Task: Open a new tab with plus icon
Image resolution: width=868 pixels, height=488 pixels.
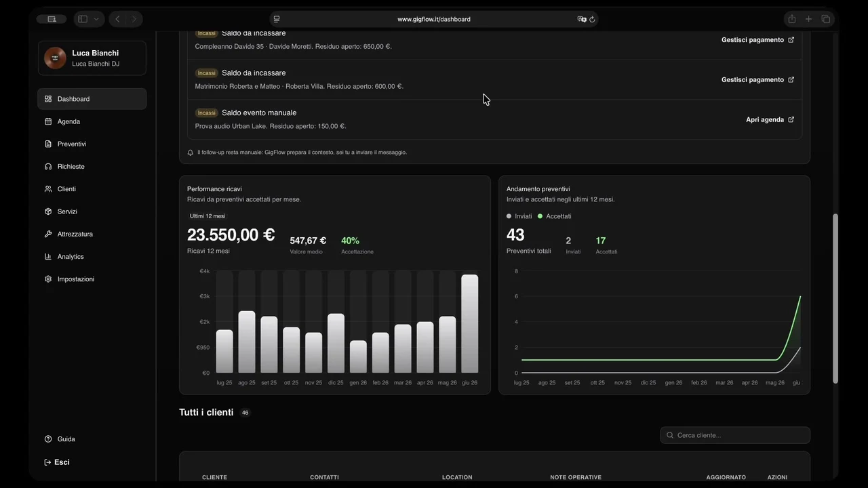Action: [808, 19]
